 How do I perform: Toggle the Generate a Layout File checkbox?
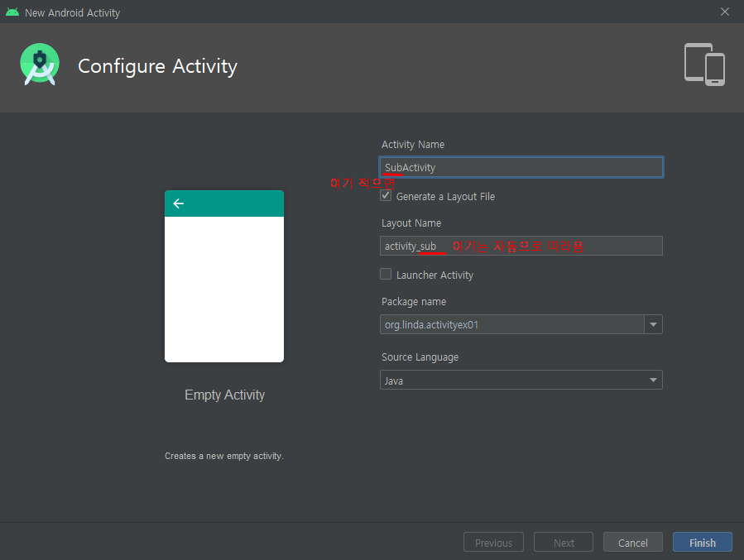(386, 195)
